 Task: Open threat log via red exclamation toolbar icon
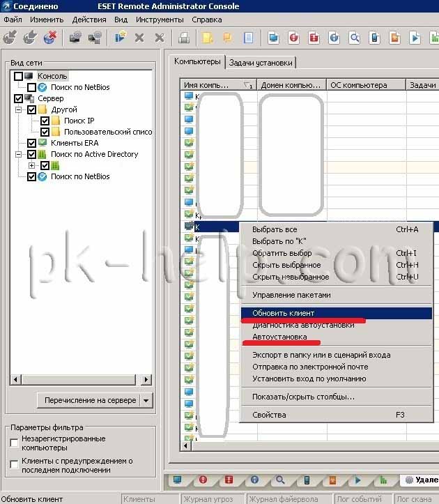coord(294,38)
